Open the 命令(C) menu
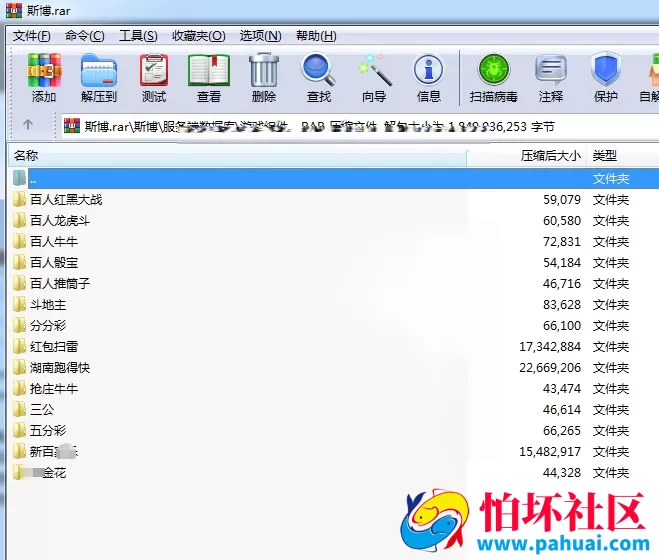The height and width of the screenshot is (560, 659). [84, 36]
